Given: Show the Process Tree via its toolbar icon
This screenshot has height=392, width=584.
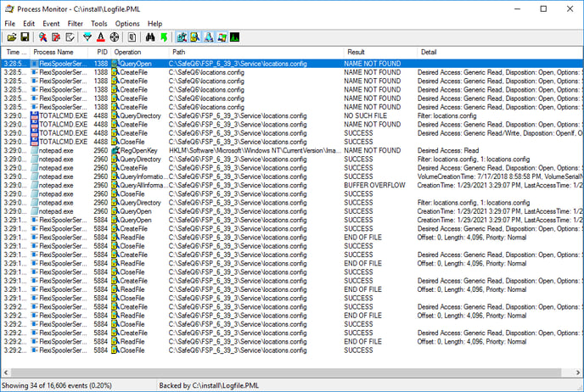Looking at the screenshot, I should click(x=132, y=37).
